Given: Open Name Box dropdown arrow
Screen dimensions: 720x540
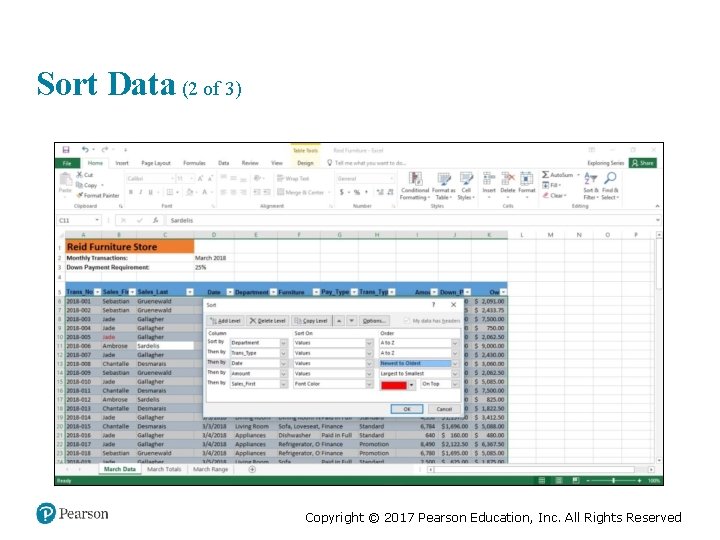Looking at the screenshot, I should coord(97,220).
